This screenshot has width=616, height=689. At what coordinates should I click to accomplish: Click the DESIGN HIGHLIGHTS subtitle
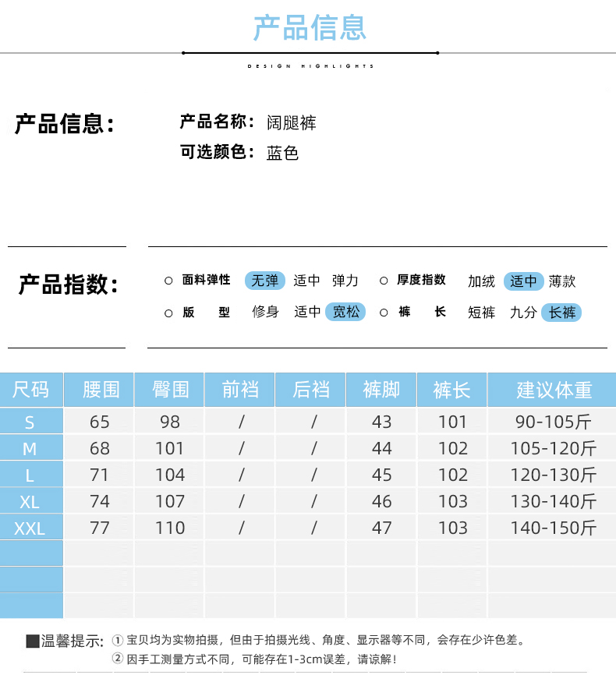point(310,66)
